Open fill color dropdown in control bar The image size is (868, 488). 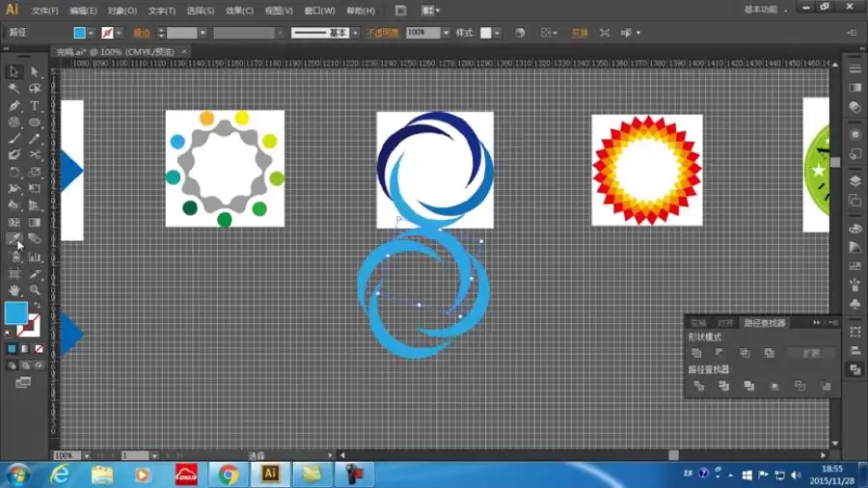[x=91, y=33]
